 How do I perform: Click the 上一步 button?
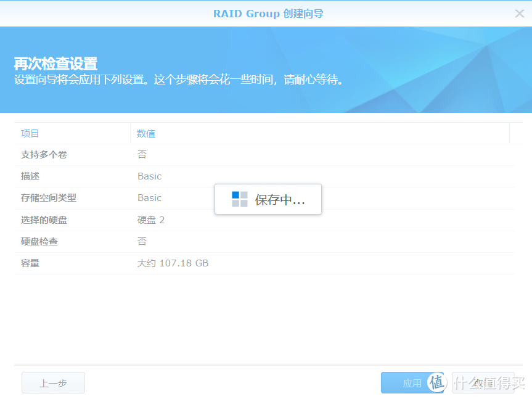[x=53, y=383]
